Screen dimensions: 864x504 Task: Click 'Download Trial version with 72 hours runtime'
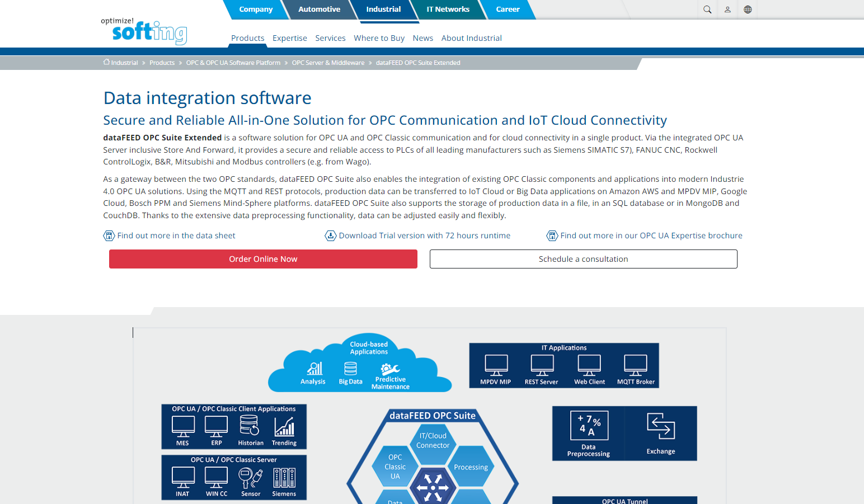click(425, 235)
